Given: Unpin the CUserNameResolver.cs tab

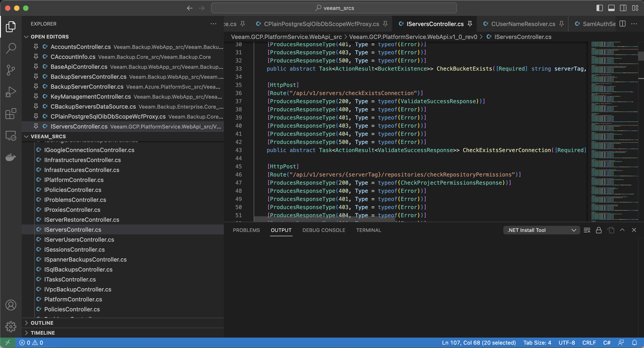Looking at the screenshot, I should (x=561, y=24).
